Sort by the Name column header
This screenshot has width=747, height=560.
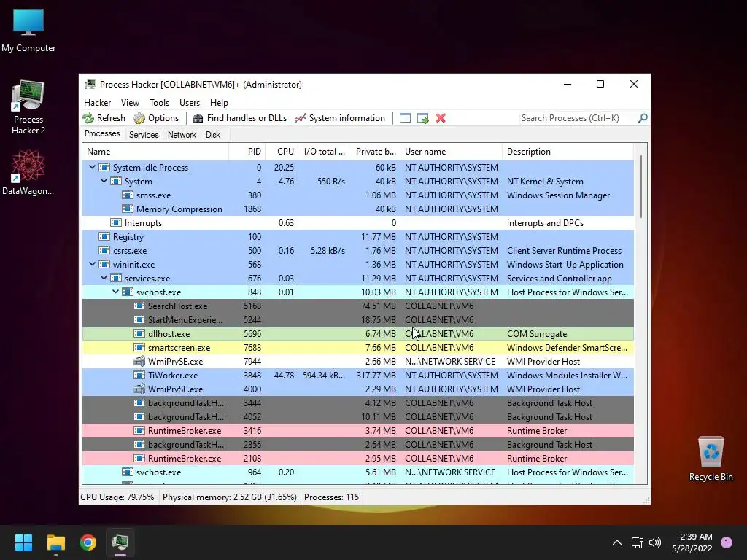click(x=155, y=152)
